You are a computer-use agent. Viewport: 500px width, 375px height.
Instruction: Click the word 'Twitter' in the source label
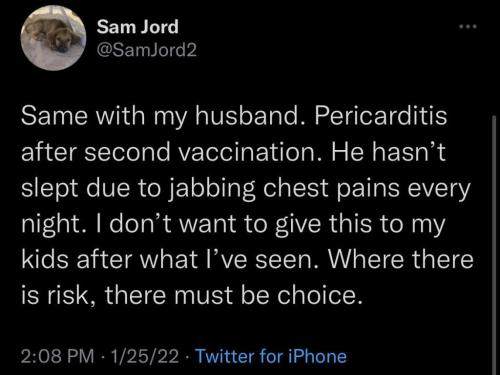(x=225, y=356)
